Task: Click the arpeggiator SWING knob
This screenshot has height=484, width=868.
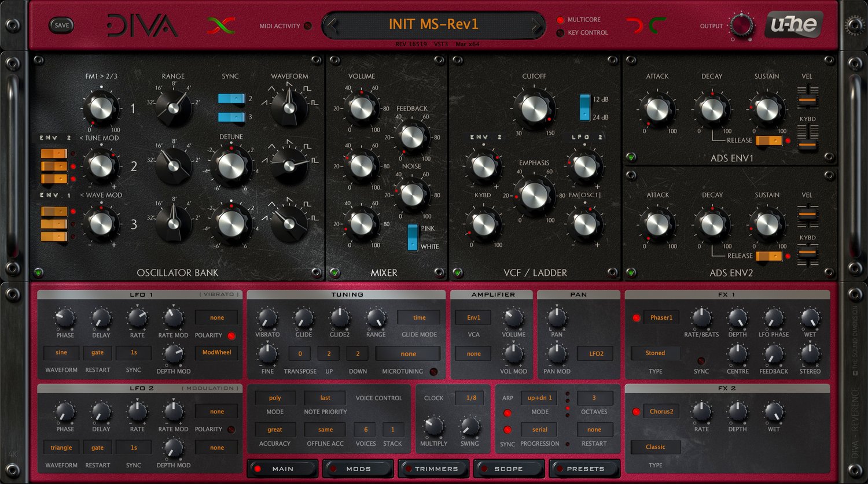Action: 470,427
